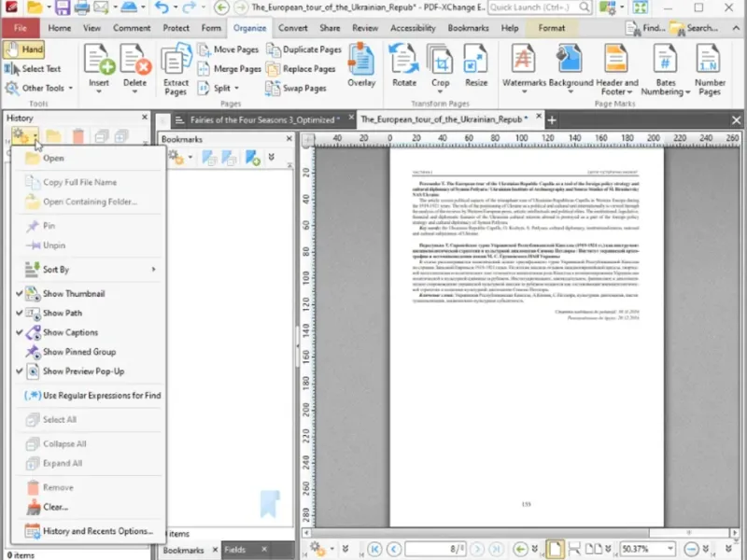The image size is (747, 560).
Task: Click the Zoom Out minus button
Action: 692,549
